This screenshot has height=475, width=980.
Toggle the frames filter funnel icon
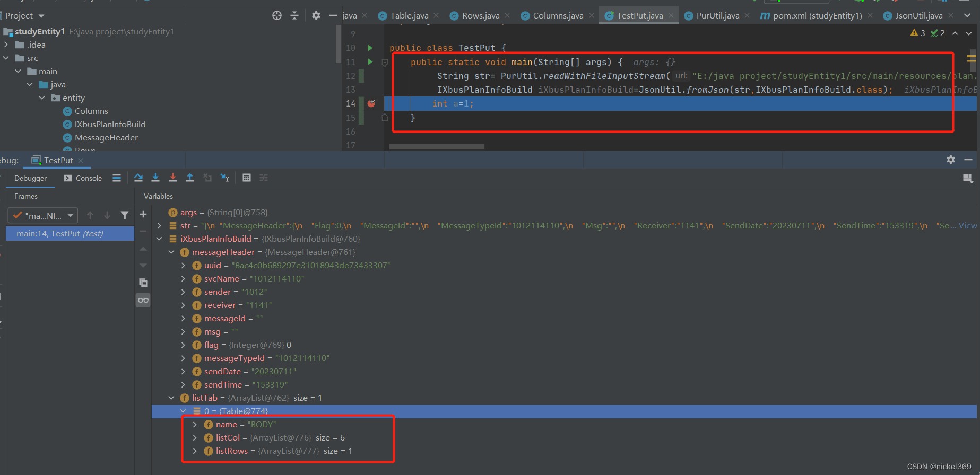click(x=125, y=215)
